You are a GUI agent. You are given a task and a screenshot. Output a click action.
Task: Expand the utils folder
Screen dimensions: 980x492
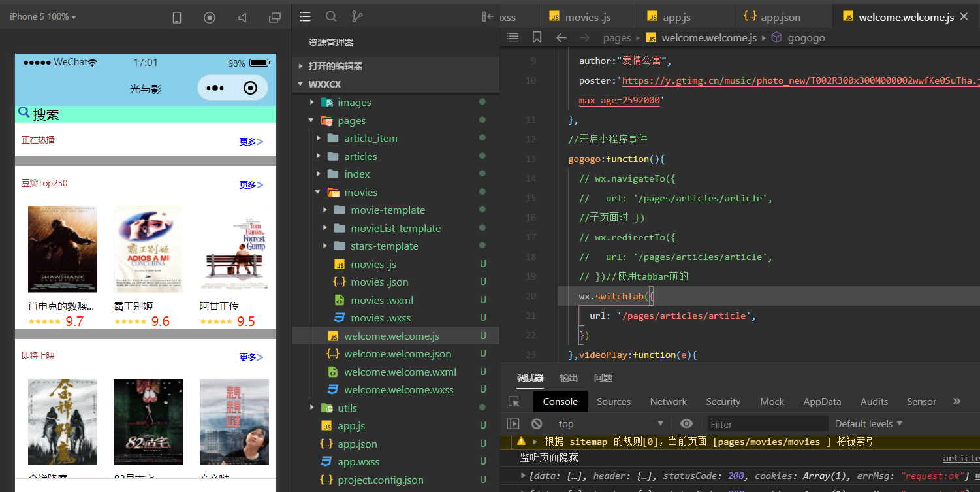click(311, 408)
